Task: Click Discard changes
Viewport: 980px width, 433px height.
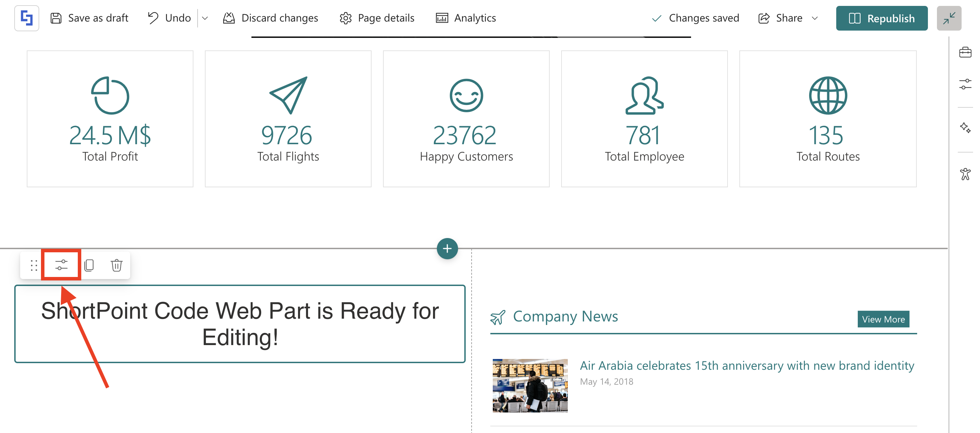Action: click(x=271, y=18)
